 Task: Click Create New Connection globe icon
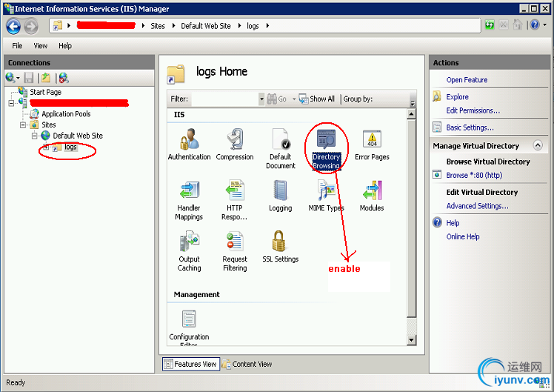[x=10, y=77]
